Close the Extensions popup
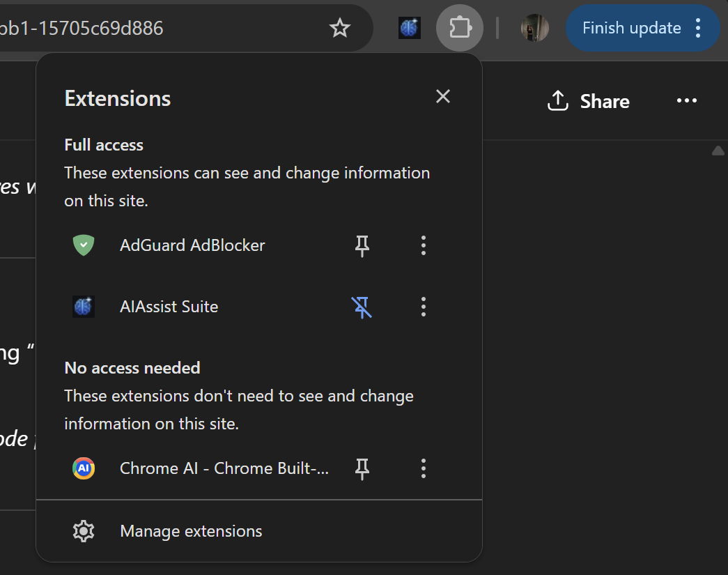Image resolution: width=728 pixels, height=575 pixels. 443,96
